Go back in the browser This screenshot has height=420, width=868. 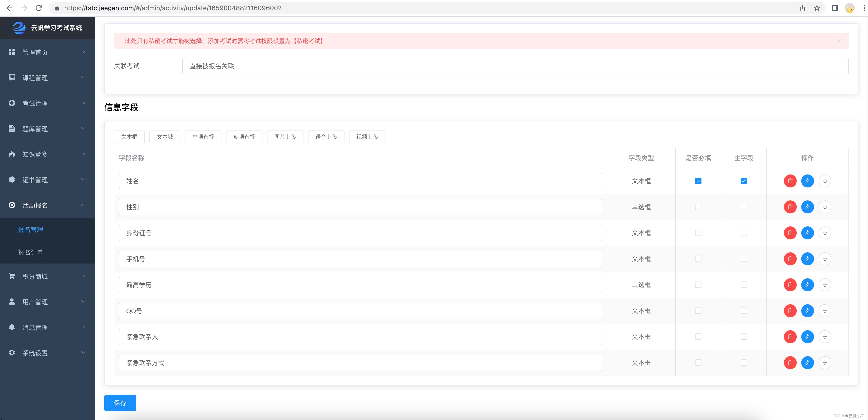[x=9, y=8]
